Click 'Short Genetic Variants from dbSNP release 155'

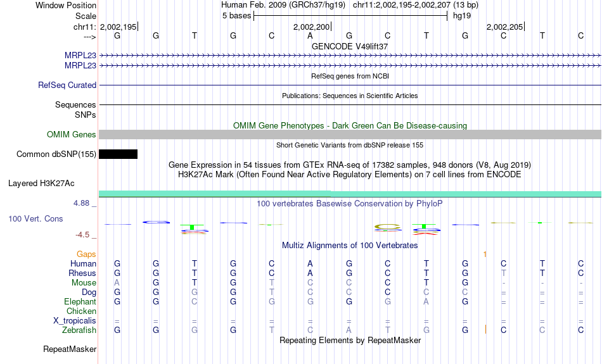(350, 145)
